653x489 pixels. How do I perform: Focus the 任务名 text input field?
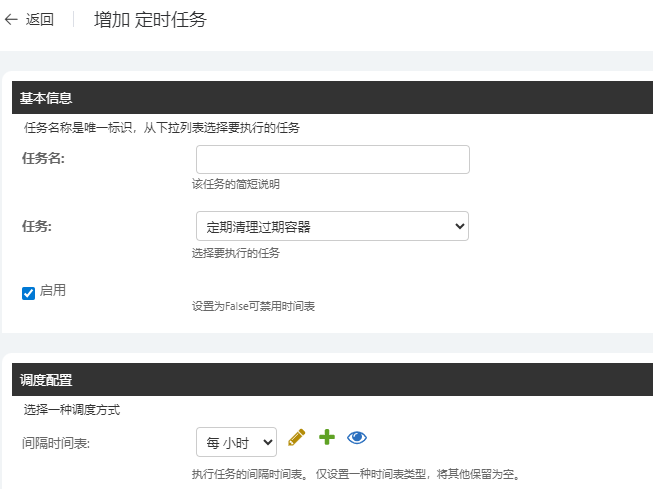point(332,160)
